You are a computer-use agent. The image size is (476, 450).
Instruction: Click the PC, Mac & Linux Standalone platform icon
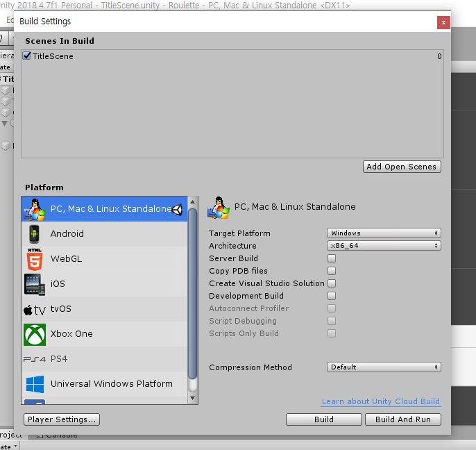click(34, 209)
